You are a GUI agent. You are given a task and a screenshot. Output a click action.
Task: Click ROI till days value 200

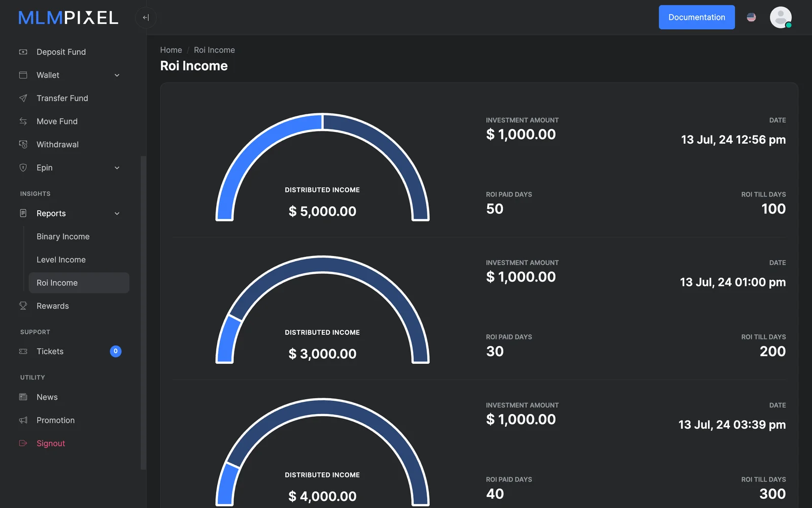pos(772,352)
